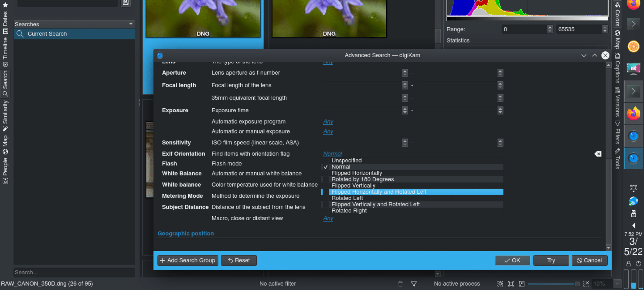The width and height of the screenshot is (644, 290).
Task: Select 'Flipped Horizontally' orientation option
Action: pyautogui.click(x=412, y=173)
